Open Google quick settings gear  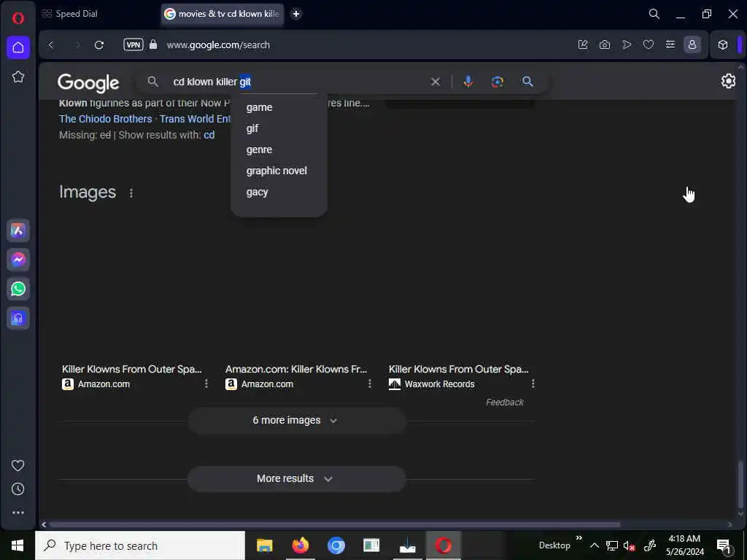coord(728,82)
